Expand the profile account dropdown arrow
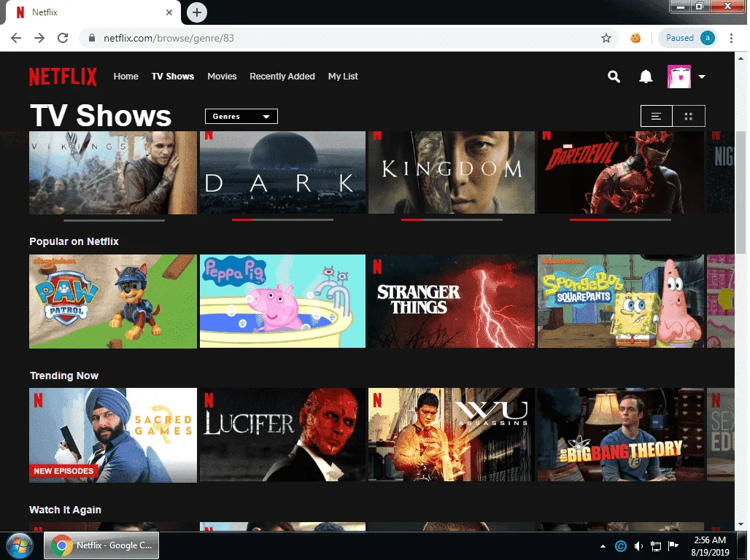750x560 pixels. click(702, 77)
